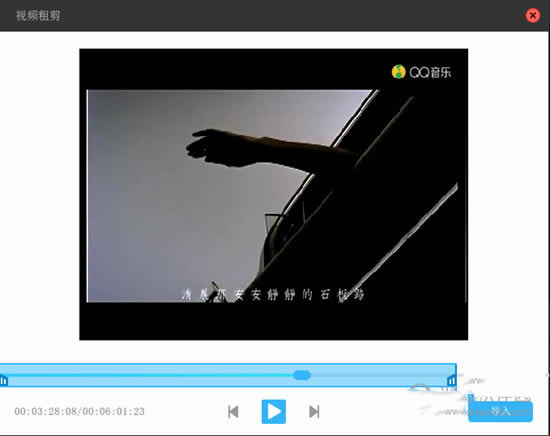Click the subtitle lyric text in video

coord(273,295)
